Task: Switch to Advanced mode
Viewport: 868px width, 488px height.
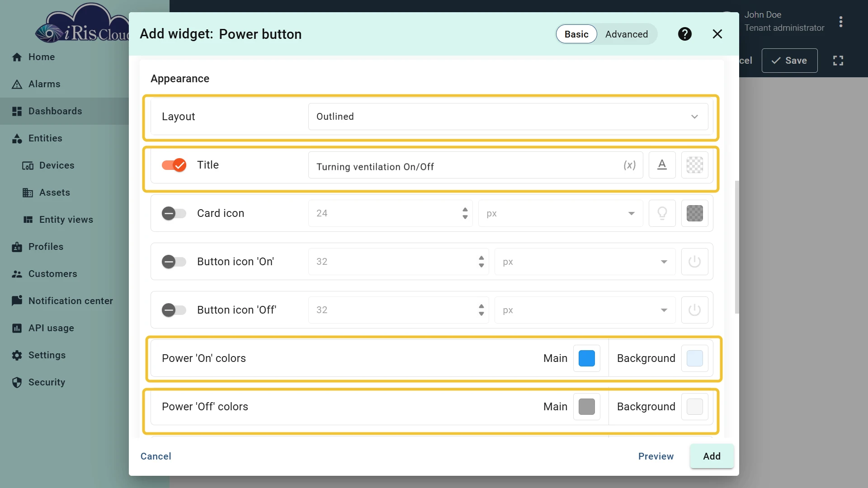Action: (x=627, y=34)
